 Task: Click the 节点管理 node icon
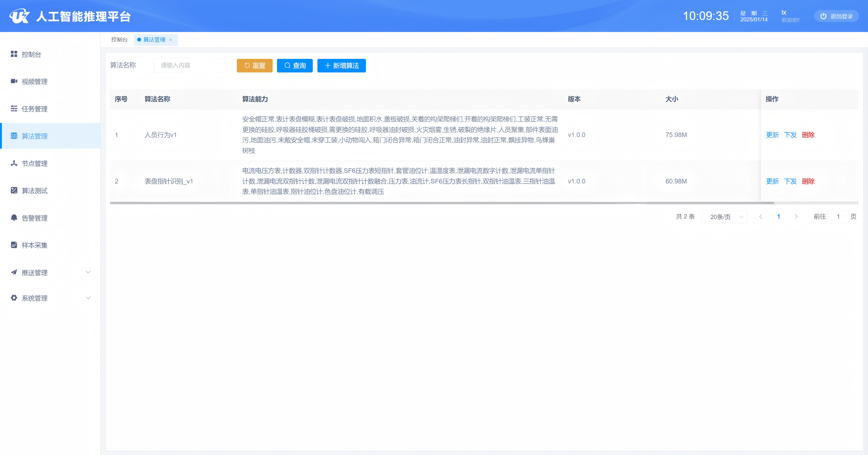[14, 163]
